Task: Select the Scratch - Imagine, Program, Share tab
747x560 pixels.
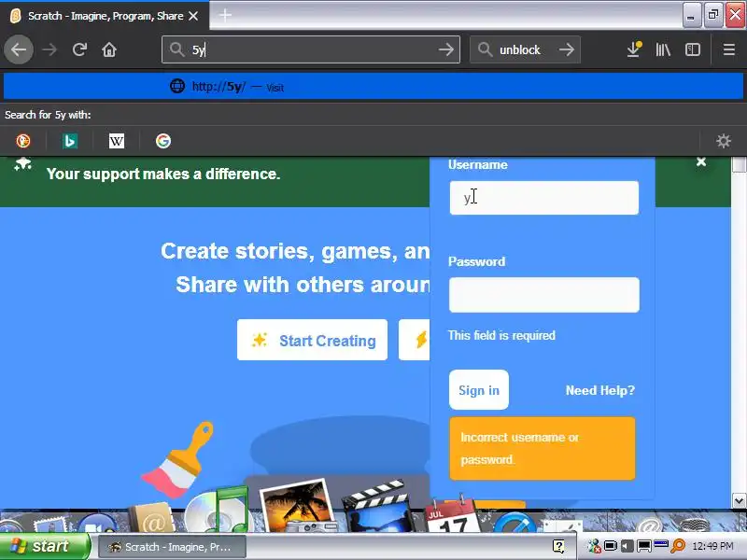Action: point(105,16)
